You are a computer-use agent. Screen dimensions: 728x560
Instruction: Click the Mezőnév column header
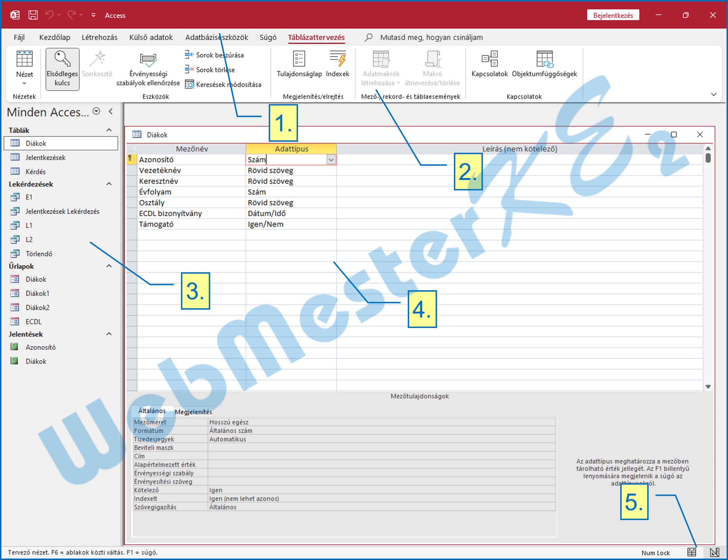coord(191,148)
